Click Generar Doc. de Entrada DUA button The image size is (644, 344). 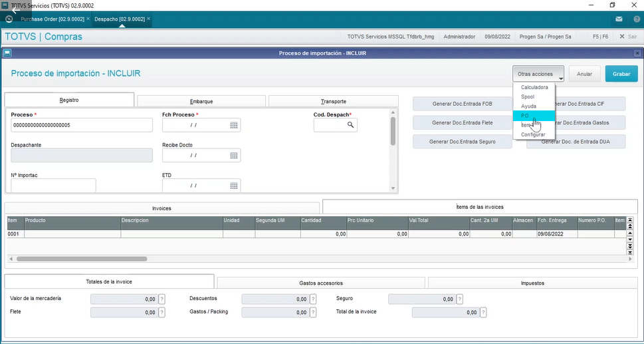click(x=576, y=141)
